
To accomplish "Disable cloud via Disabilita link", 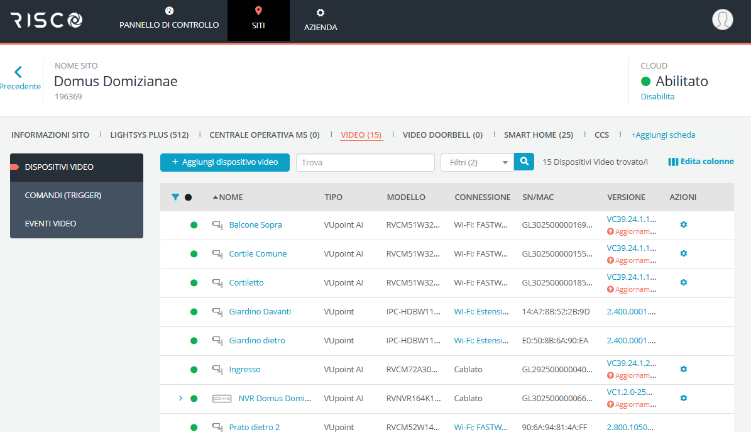I will (657, 97).
